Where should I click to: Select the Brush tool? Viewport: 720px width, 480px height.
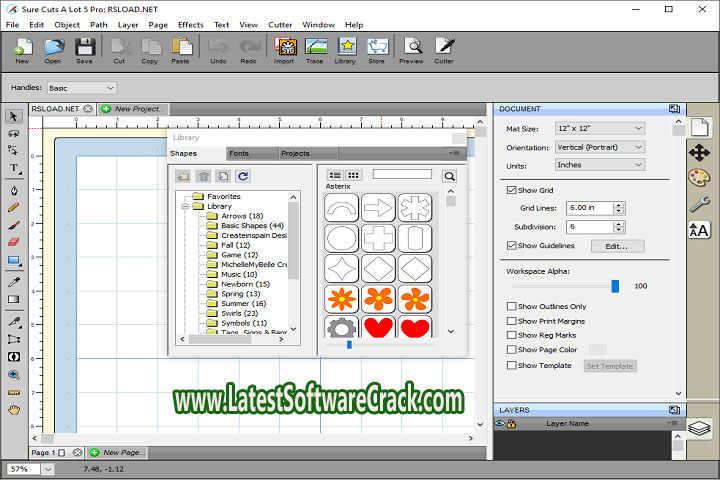pyautogui.click(x=14, y=225)
